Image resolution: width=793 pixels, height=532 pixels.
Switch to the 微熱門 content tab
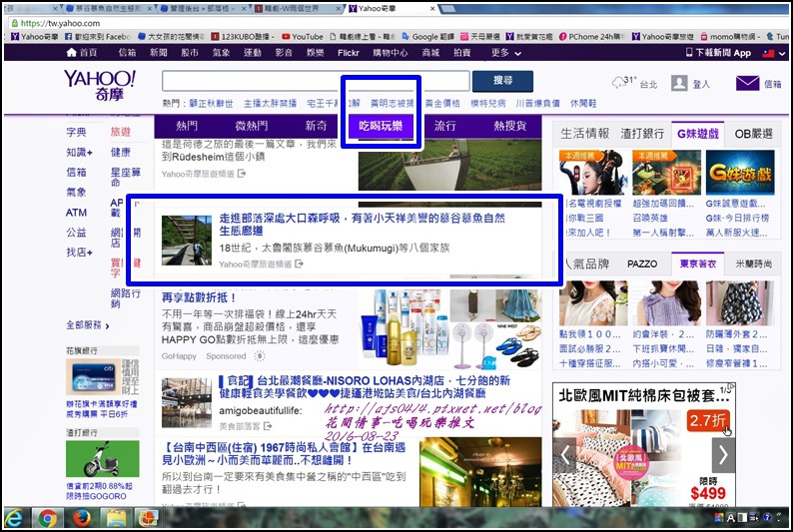[x=251, y=126]
